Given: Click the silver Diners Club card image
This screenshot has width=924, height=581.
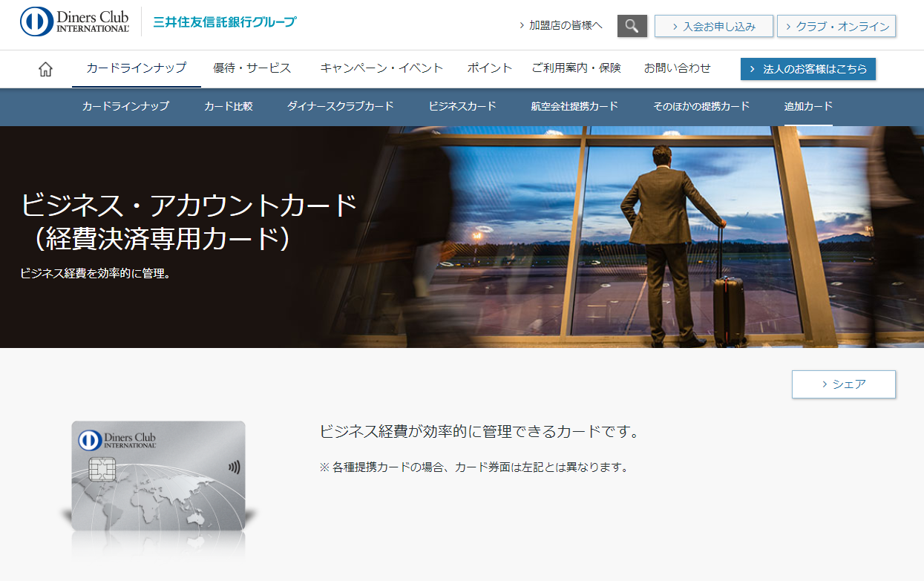Looking at the screenshot, I should (x=158, y=477).
